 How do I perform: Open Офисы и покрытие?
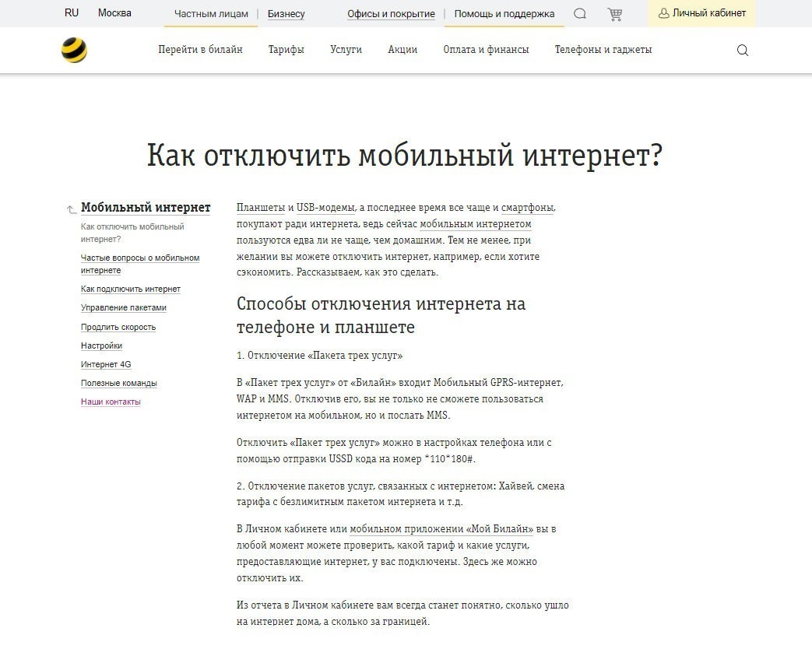point(391,13)
